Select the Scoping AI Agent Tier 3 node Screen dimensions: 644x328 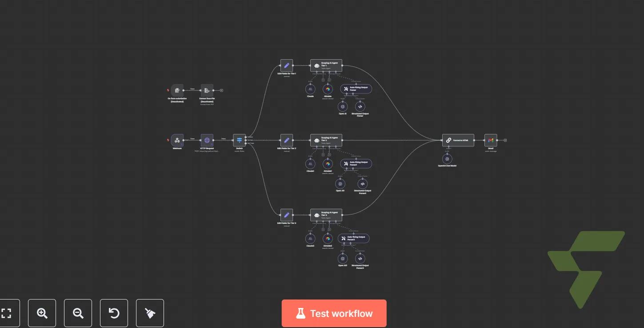pos(326,215)
